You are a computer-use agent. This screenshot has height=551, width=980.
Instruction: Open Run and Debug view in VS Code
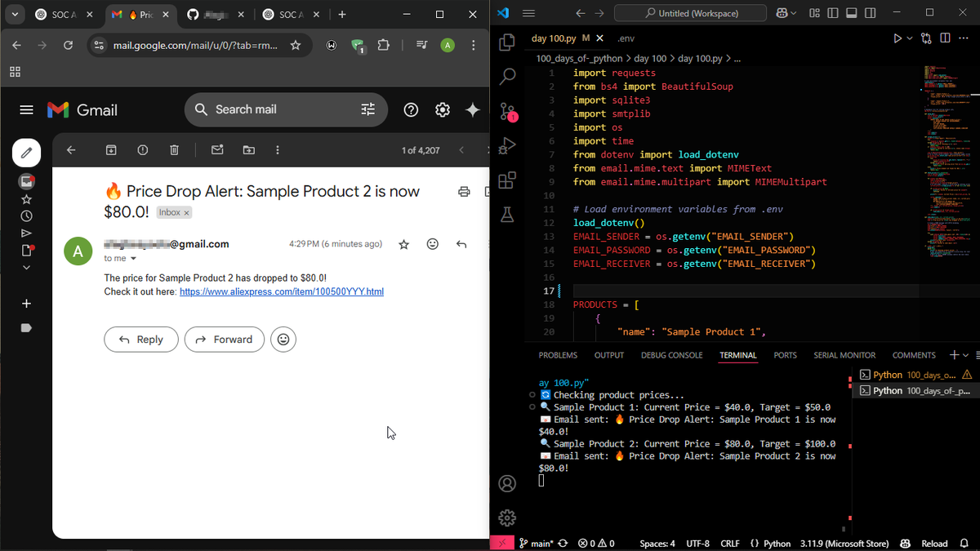507,146
